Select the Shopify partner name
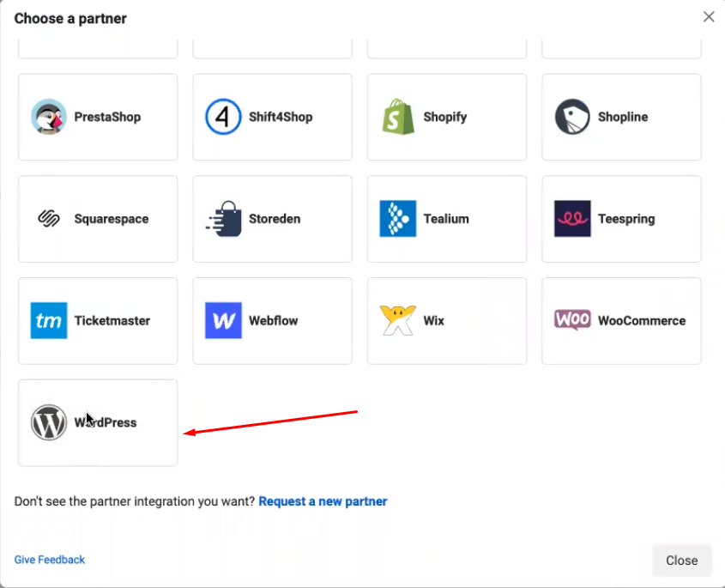Viewport: 725px width, 588px height. [444, 117]
